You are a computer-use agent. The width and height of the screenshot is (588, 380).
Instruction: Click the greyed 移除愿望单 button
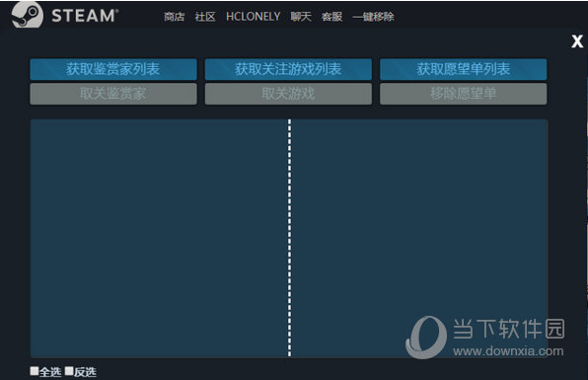click(x=463, y=94)
